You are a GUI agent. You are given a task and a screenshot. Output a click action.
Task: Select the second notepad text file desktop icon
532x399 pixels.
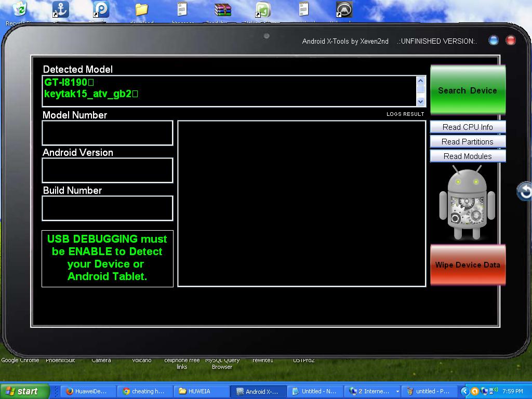click(303, 9)
